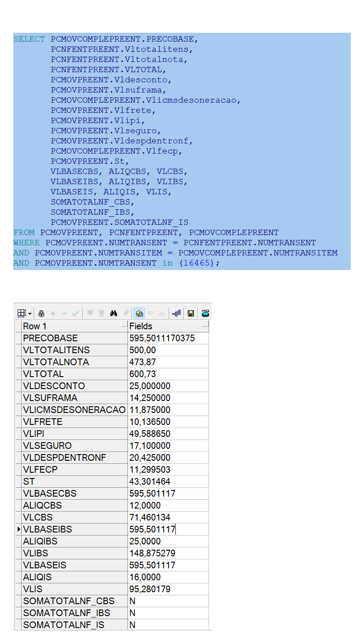Click the FROM keyword in the SQL
The image size is (364, 644).
click(x=24, y=232)
